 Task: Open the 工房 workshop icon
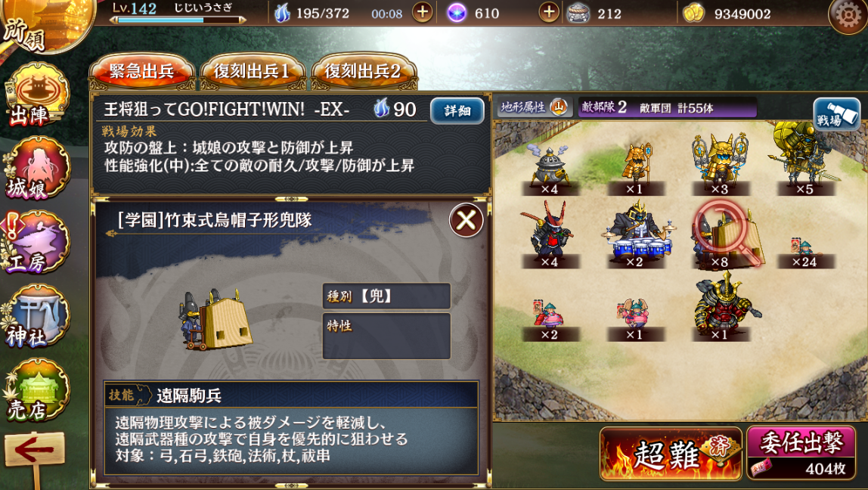point(36,243)
